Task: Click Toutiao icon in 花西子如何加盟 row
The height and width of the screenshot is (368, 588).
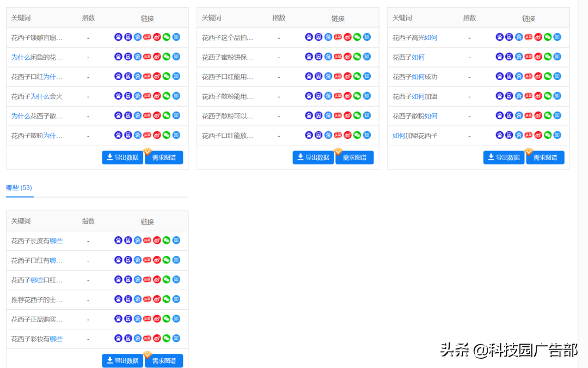Action: click(528, 96)
